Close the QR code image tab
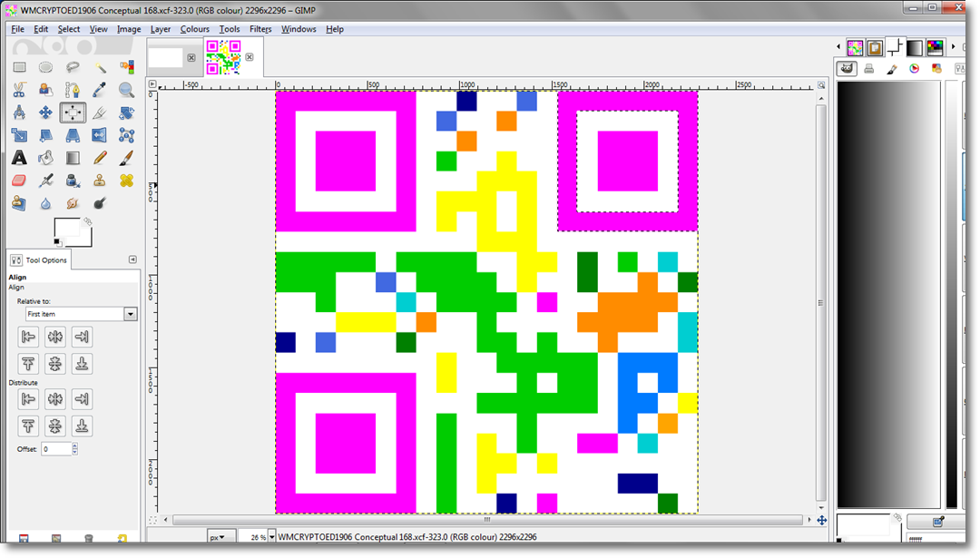980x558 pixels. click(250, 57)
